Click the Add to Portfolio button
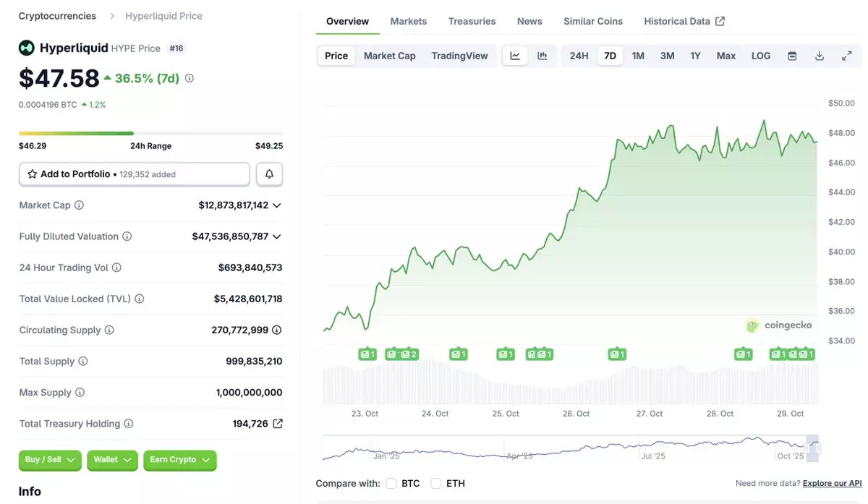Image resolution: width=868 pixels, height=504 pixels. (x=134, y=174)
